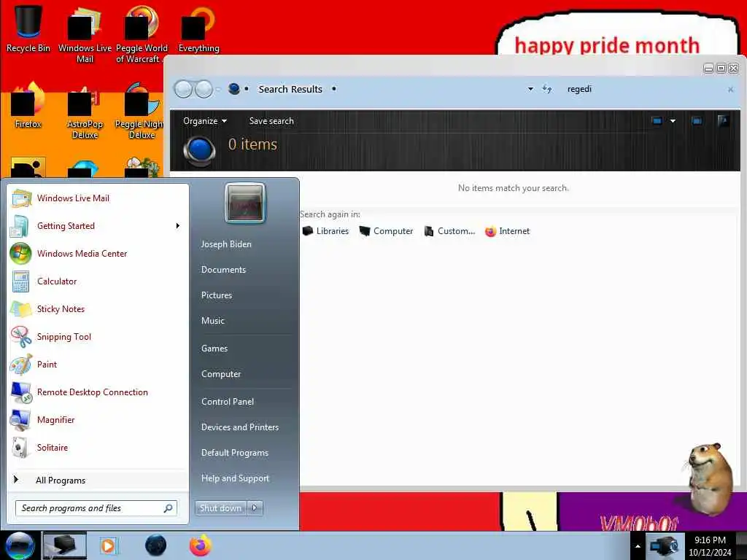Open Pictures from Start menu
Screen dimensions: 747x560
216,295
